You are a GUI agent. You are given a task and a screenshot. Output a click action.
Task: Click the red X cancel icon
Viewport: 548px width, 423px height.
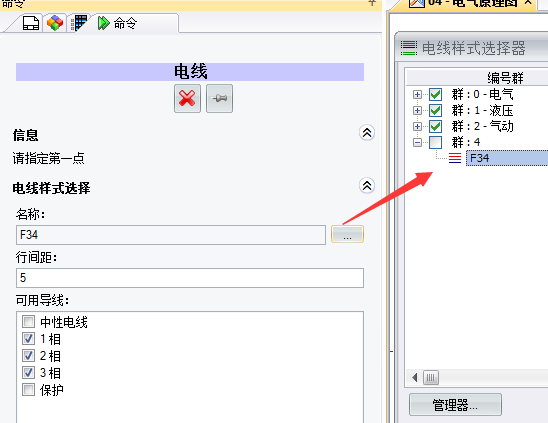[187, 98]
